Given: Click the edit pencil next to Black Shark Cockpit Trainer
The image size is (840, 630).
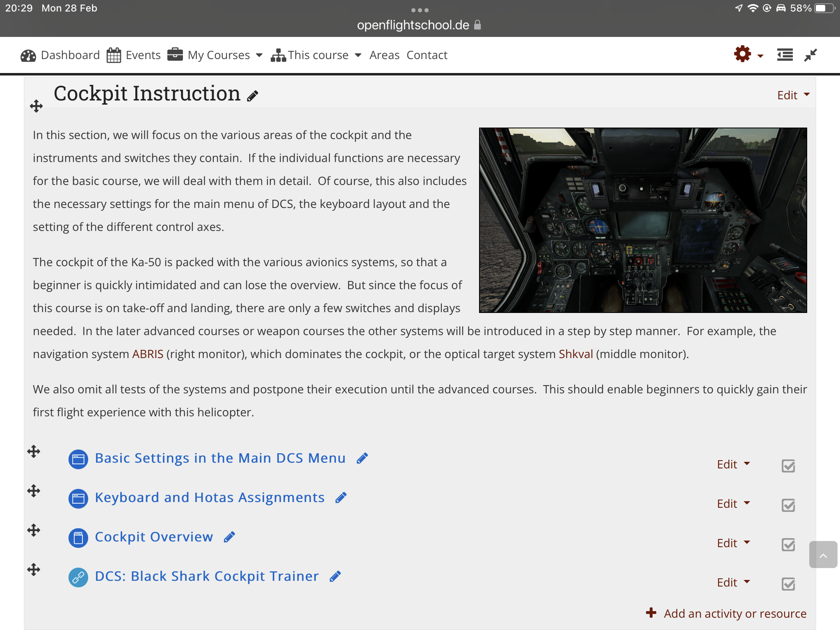Looking at the screenshot, I should [335, 576].
